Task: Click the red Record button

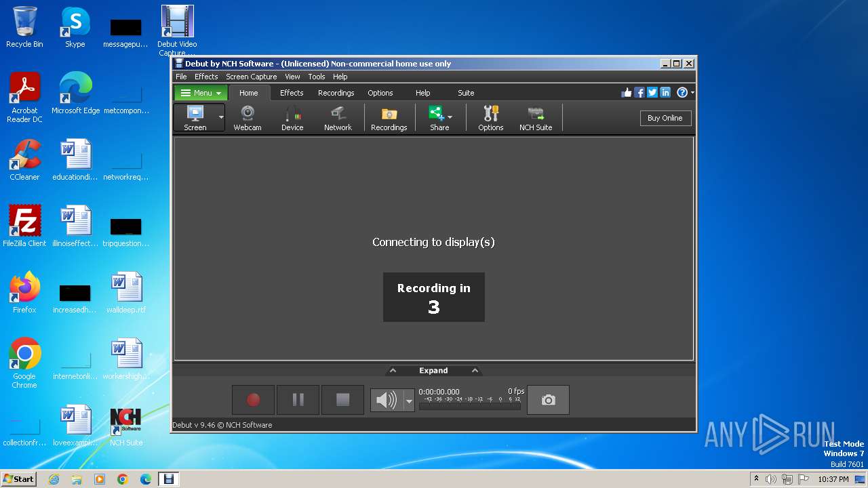Action: (x=253, y=400)
